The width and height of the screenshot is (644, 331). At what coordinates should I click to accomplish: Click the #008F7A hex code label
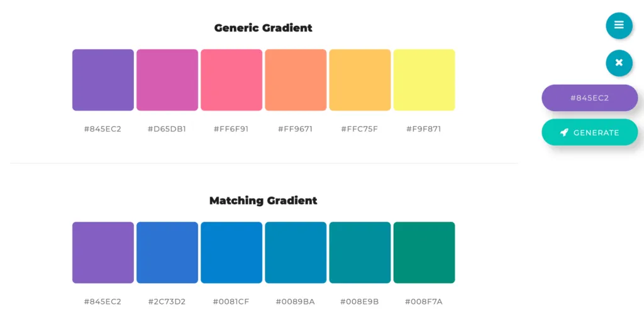tap(423, 301)
